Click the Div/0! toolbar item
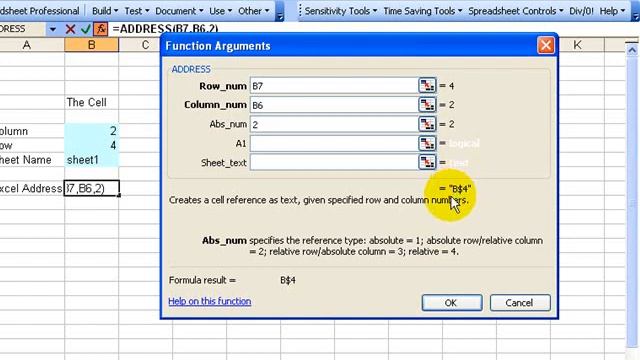 click(x=581, y=11)
